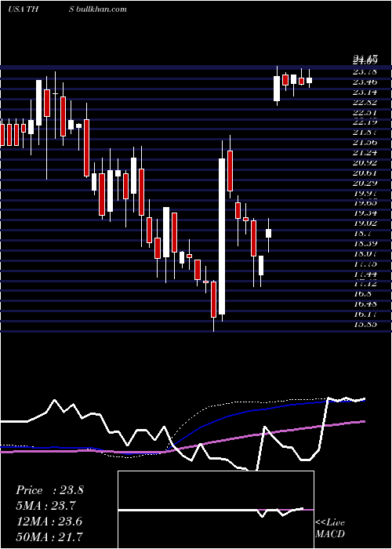This screenshot has width=392, height=549.
Task: Click the tallest white bullish candlestick
Action: point(222,236)
